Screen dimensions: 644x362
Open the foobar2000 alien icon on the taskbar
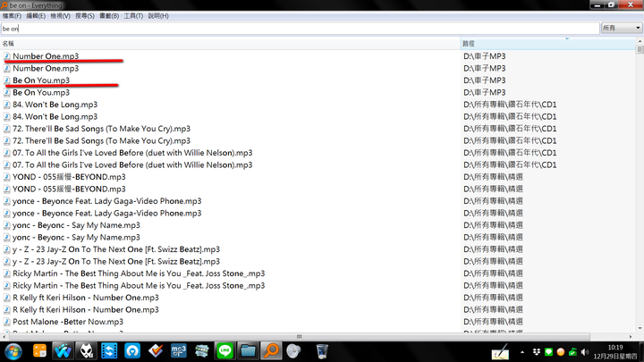click(x=86, y=351)
